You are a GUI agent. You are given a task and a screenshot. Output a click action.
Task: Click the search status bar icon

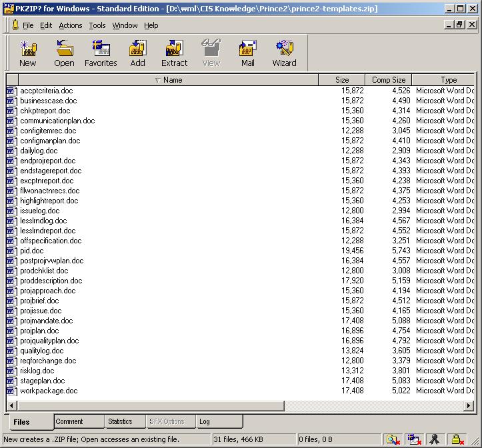pyautogui.click(x=393, y=439)
